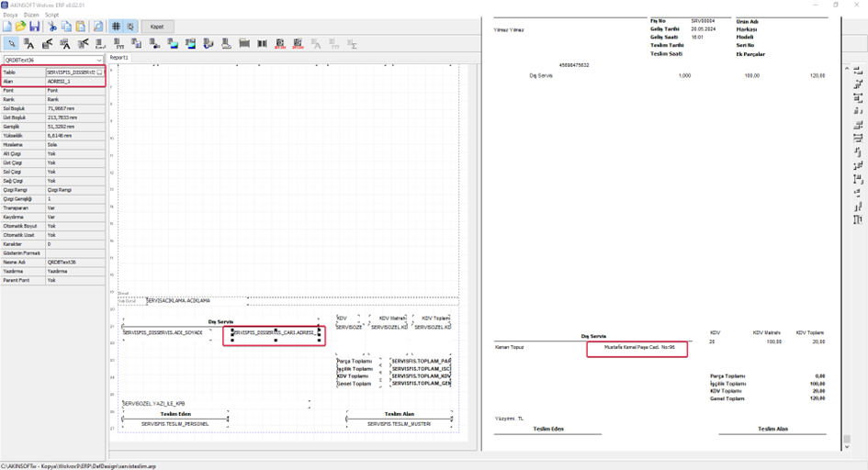Toggle the Kaydırma property value
The width and height of the screenshot is (868, 470).
pos(74,217)
